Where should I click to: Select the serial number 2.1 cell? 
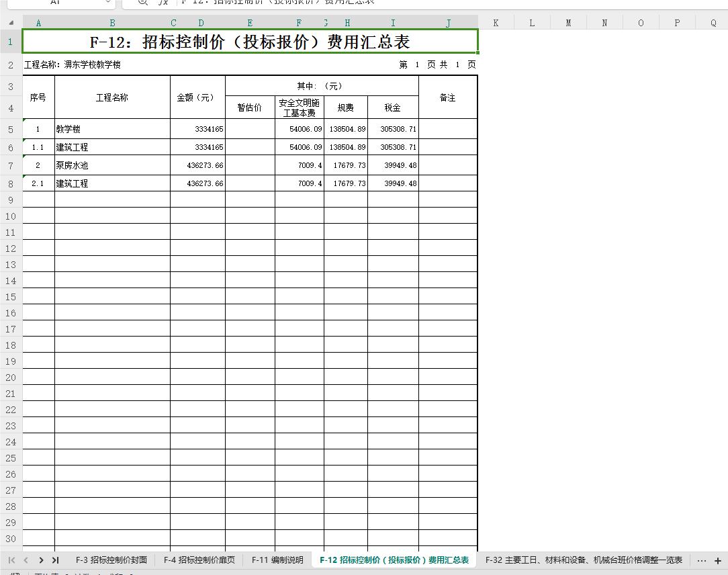[38, 183]
